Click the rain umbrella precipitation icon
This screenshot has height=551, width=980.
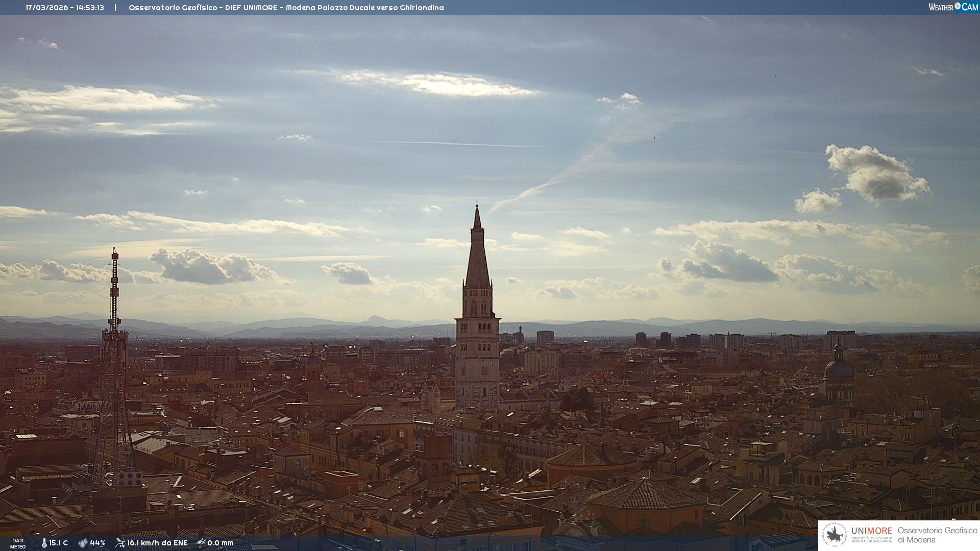[201, 543]
